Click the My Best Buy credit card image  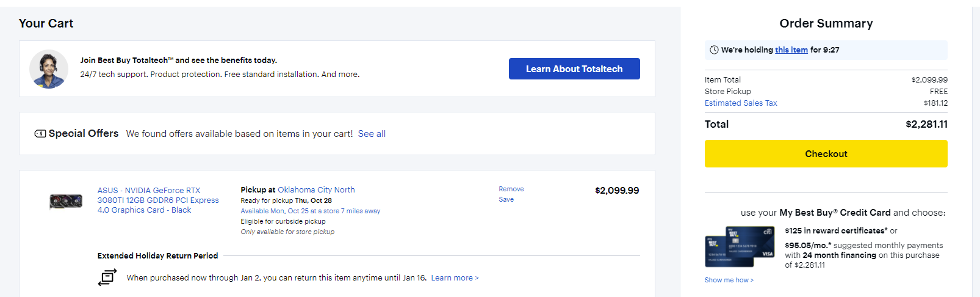(x=739, y=246)
